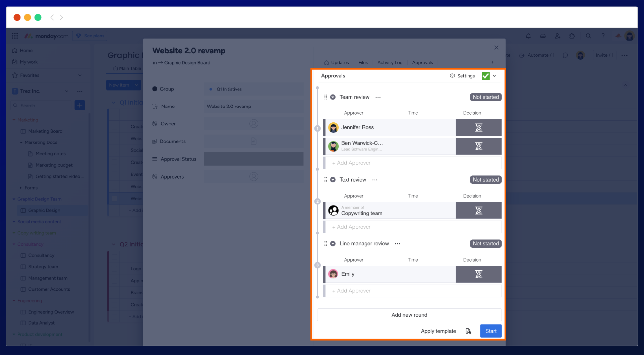
Task: Open the apps puzzle piece icon
Action: (x=572, y=36)
